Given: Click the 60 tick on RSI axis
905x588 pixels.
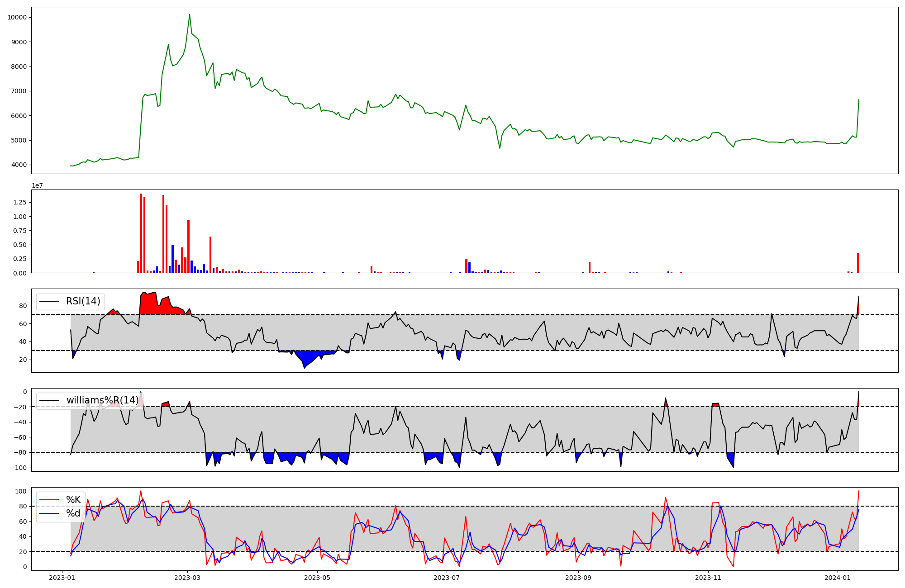Looking at the screenshot, I should coord(23,324).
